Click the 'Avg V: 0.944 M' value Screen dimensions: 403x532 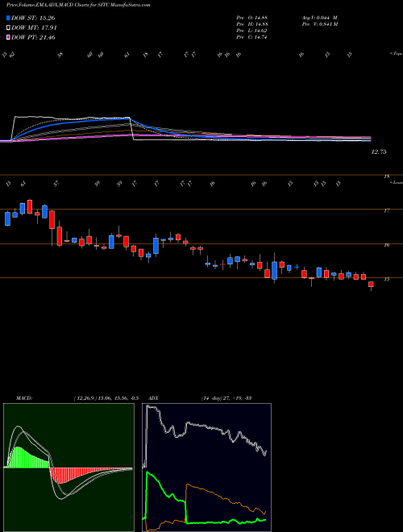tap(319, 17)
